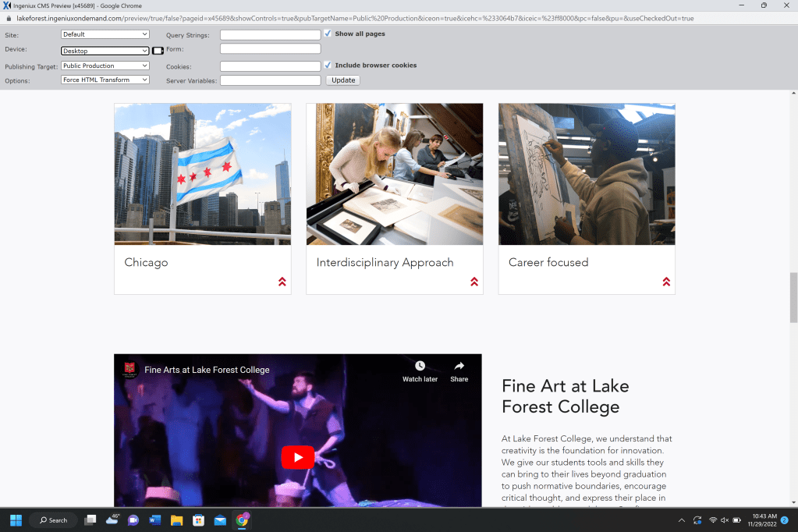
Task: Toggle the Show all pages checkbox
Action: (328, 34)
